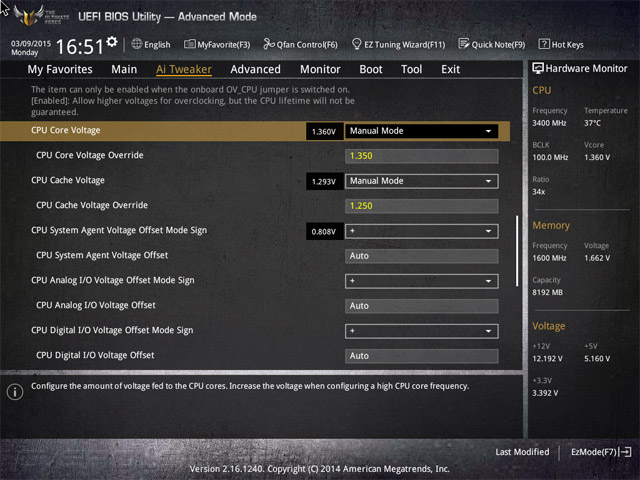The image size is (640, 480).
Task: Click CPU Cache Voltage Override field 1.250
Action: pos(421,206)
